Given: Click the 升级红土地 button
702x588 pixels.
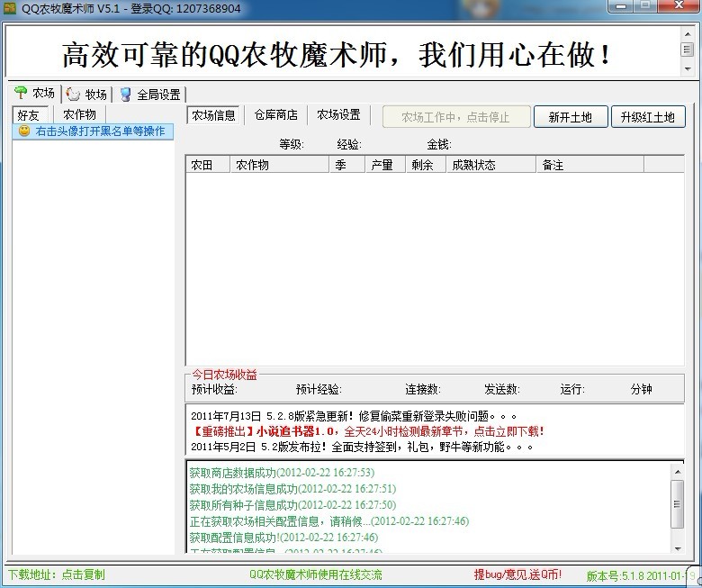Looking at the screenshot, I should pyautogui.click(x=648, y=117).
